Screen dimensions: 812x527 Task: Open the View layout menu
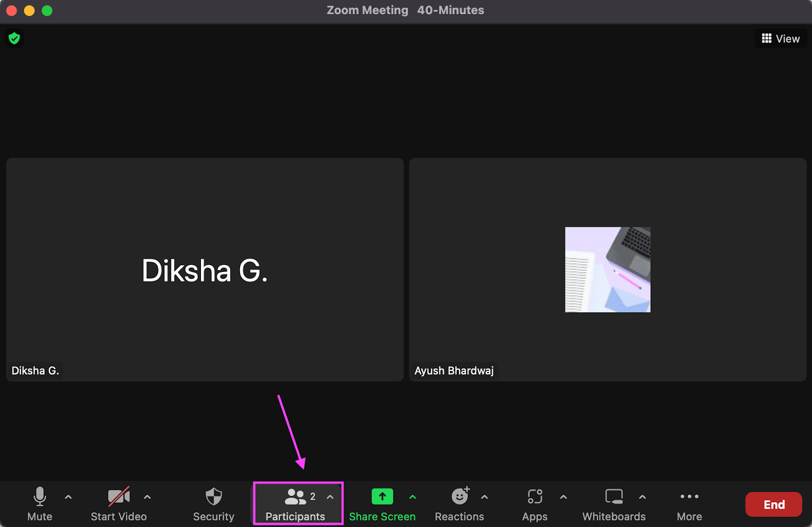point(780,38)
